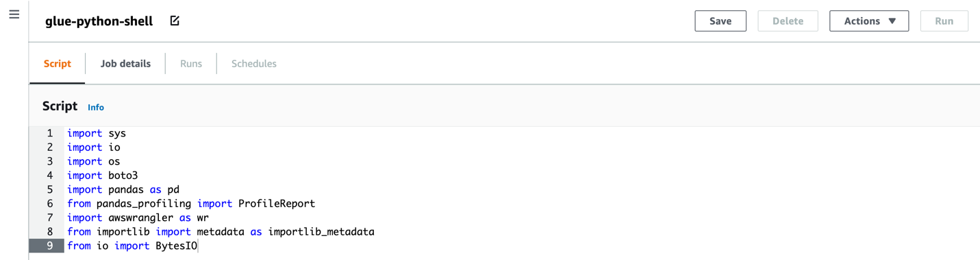
Task: Click the Delete button
Action: [x=788, y=21]
